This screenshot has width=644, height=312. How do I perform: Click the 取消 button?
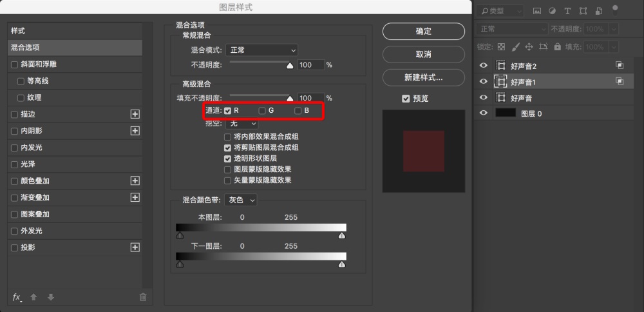tap(424, 54)
